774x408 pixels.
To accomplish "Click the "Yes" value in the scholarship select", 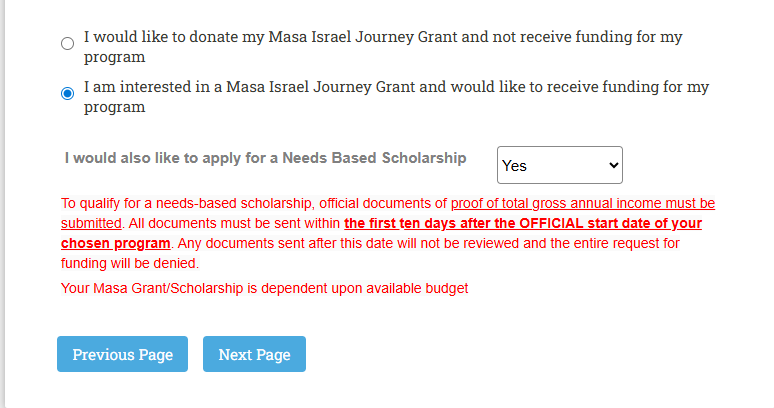I will coord(515,166).
